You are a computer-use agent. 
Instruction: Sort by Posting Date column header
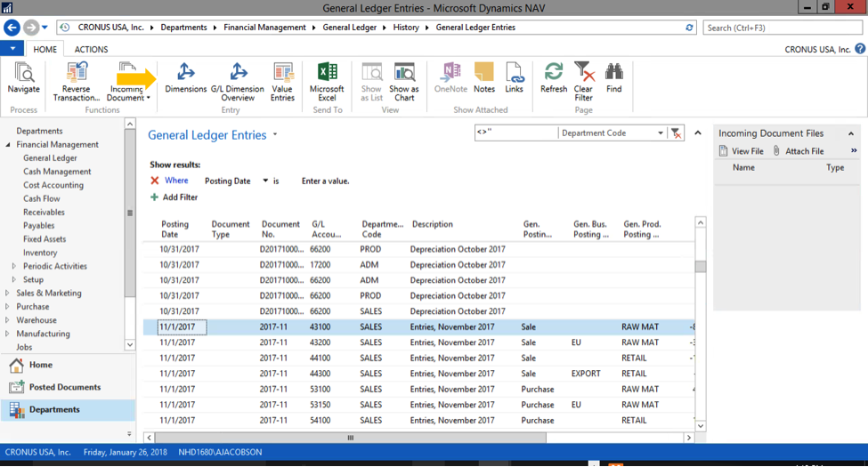click(174, 229)
